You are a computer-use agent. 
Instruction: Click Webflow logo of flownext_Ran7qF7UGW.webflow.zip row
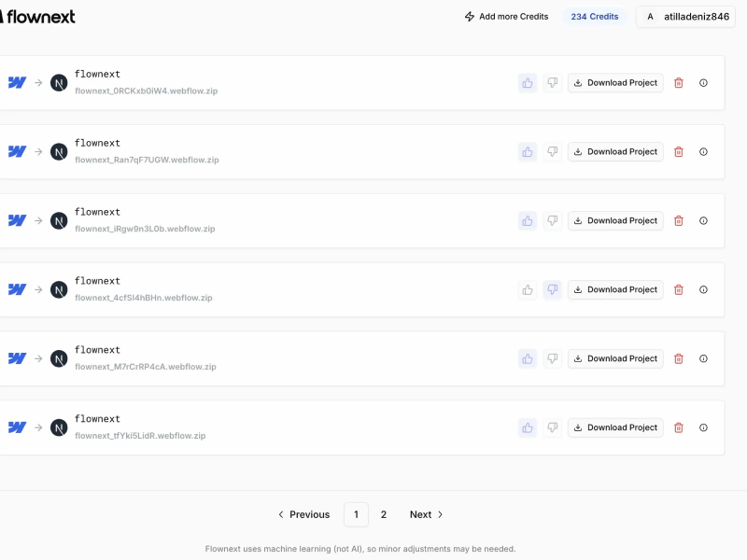click(17, 152)
